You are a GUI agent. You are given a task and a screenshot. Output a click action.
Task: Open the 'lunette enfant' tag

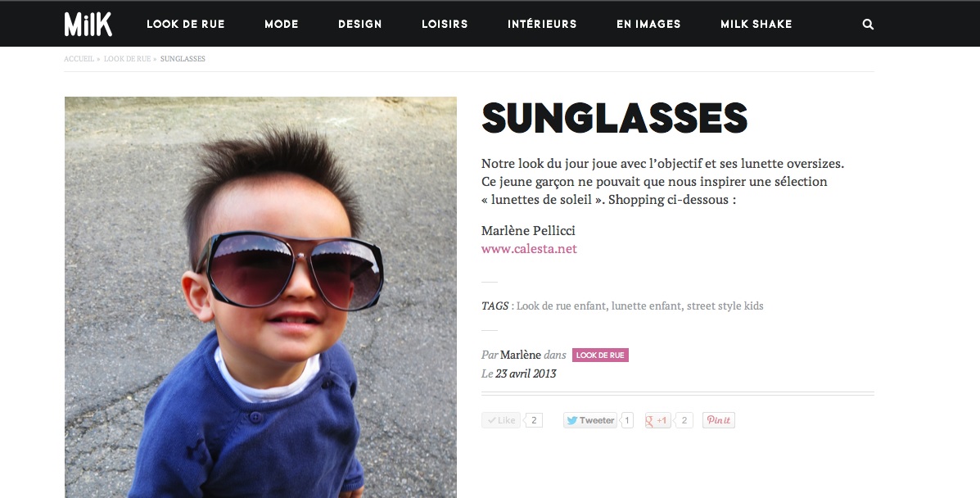click(646, 306)
